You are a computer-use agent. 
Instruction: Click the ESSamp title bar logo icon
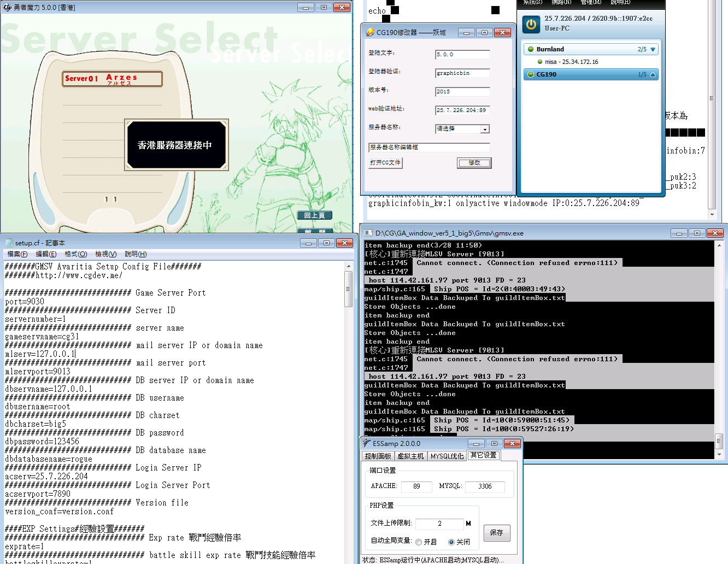(367, 443)
